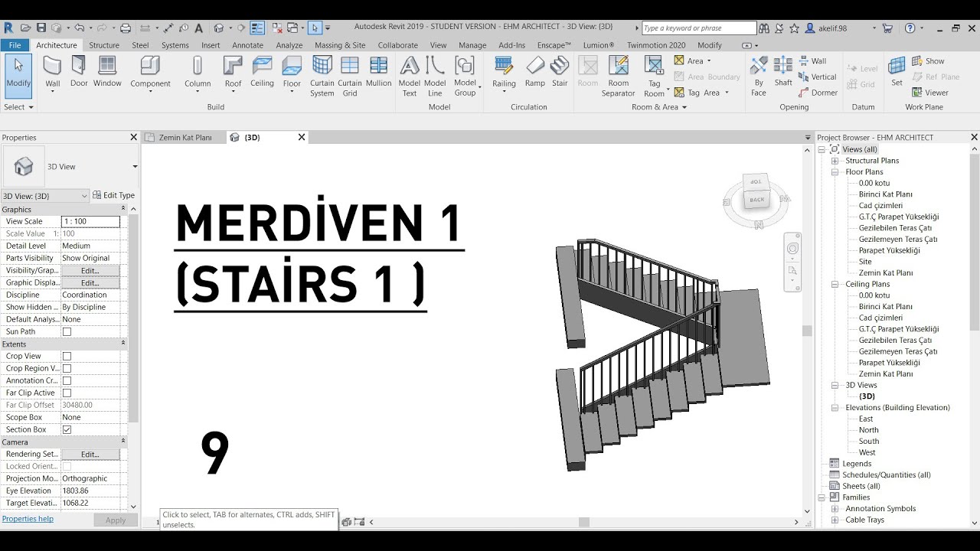Collapse the Ceiling Plans tree node
Viewport: 980px width, 551px height.
tap(835, 284)
